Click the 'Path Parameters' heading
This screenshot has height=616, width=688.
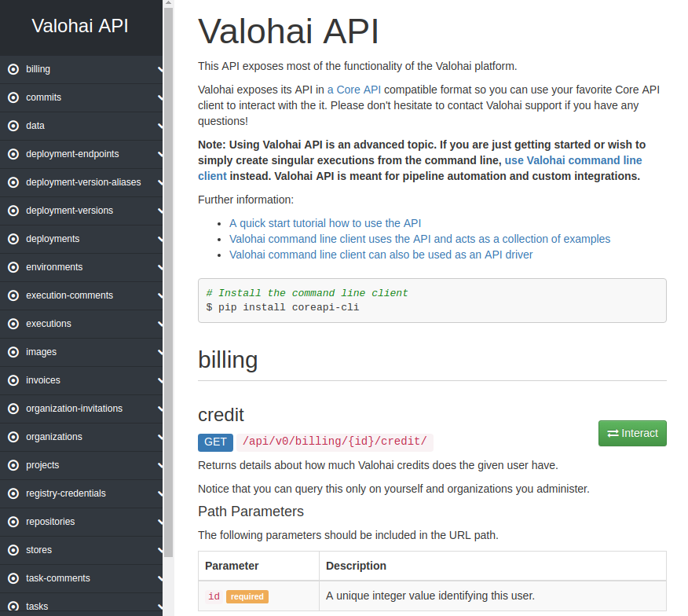click(251, 511)
